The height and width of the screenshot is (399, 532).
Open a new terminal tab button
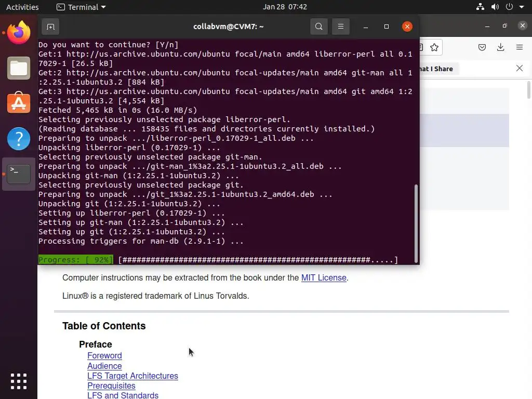pyautogui.click(x=50, y=26)
